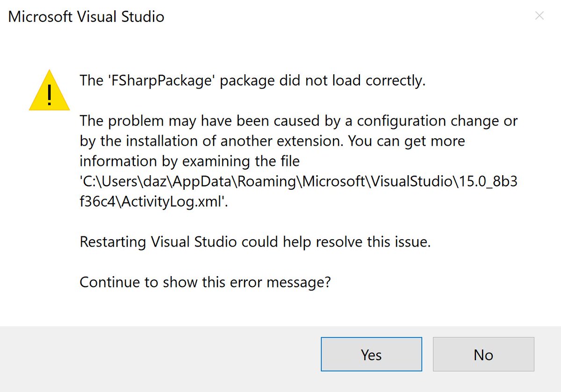Click the 'installation of another extension' line
This screenshot has width=561, height=392.
(x=272, y=141)
